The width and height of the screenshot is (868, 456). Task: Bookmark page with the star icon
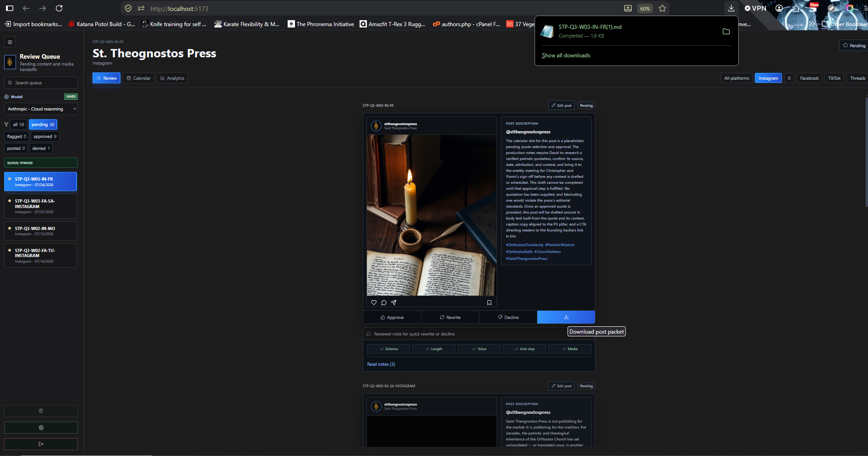point(662,8)
